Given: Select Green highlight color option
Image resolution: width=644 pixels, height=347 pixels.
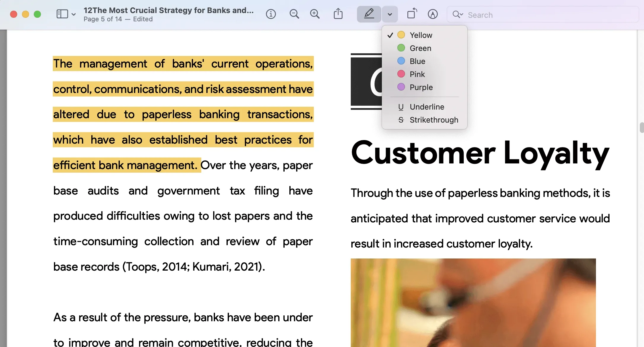Looking at the screenshot, I should [x=421, y=48].
